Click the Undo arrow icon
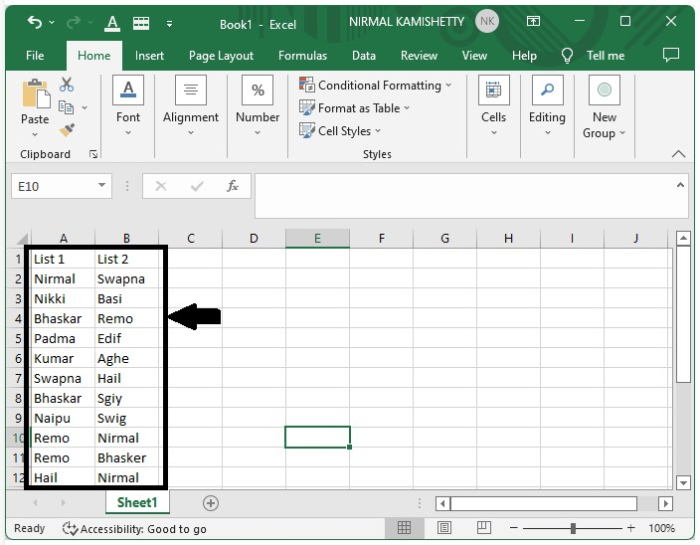This screenshot has height=545, width=700. click(35, 21)
